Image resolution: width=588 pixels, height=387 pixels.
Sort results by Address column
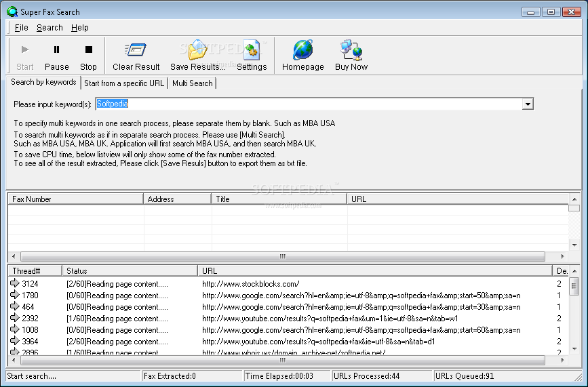(178, 199)
